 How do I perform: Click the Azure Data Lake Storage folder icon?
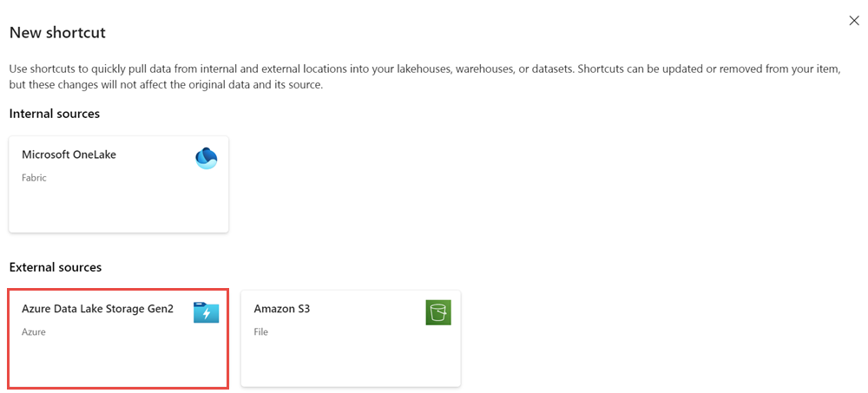(x=207, y=312)
